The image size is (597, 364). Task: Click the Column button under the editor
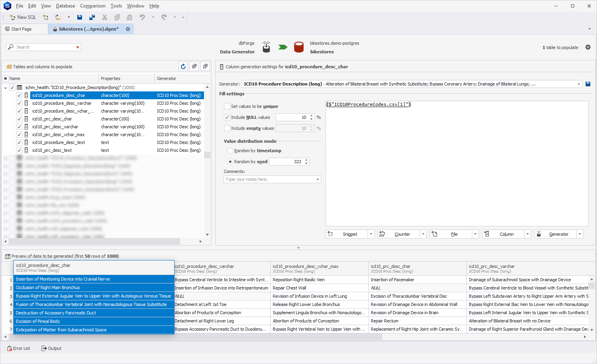click(503, 234)
